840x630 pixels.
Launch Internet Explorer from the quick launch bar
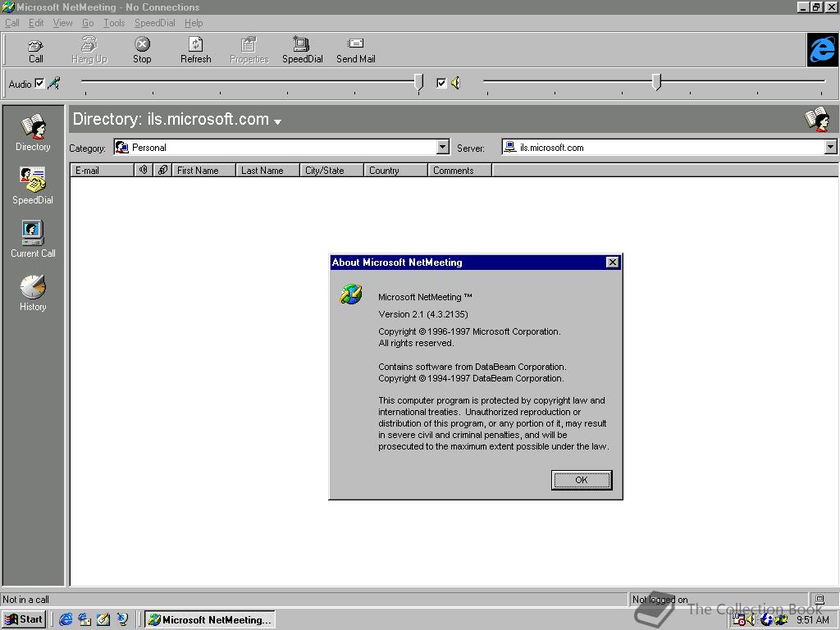point(66,619)
